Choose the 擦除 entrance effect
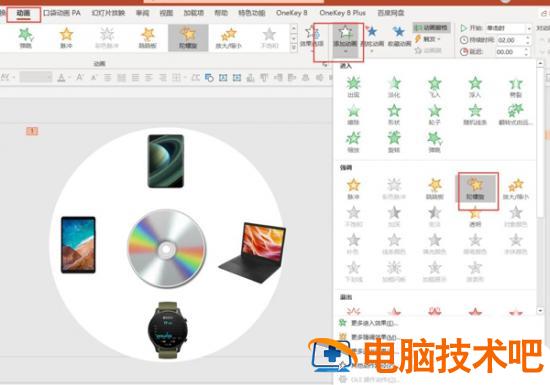Screen dimensions: 550x385 (x=353, y=114)
